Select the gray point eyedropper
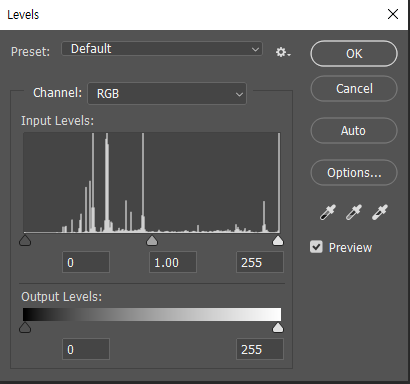 pos(354,213)
